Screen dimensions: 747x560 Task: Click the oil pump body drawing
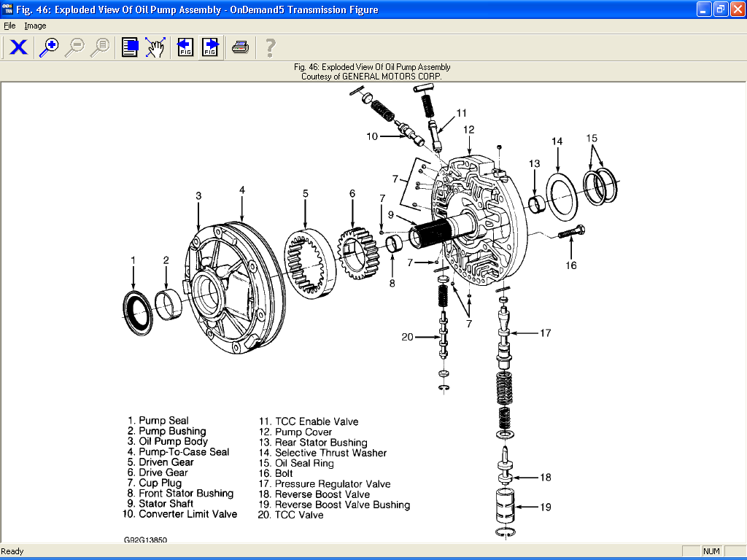[x=233, y=288]
